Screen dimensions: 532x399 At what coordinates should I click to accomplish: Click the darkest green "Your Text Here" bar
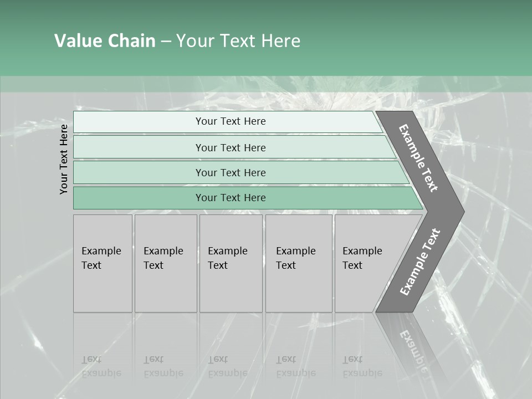[231, 198]
